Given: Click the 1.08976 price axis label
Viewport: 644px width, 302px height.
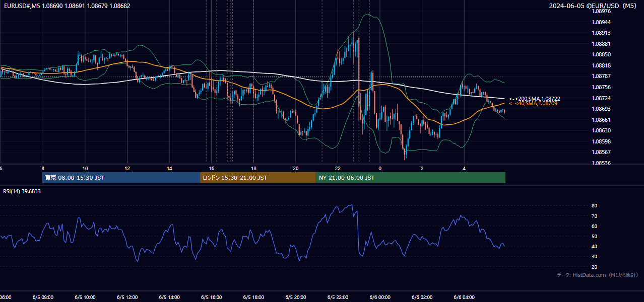Looking at the screenshot, I should 601,11.
